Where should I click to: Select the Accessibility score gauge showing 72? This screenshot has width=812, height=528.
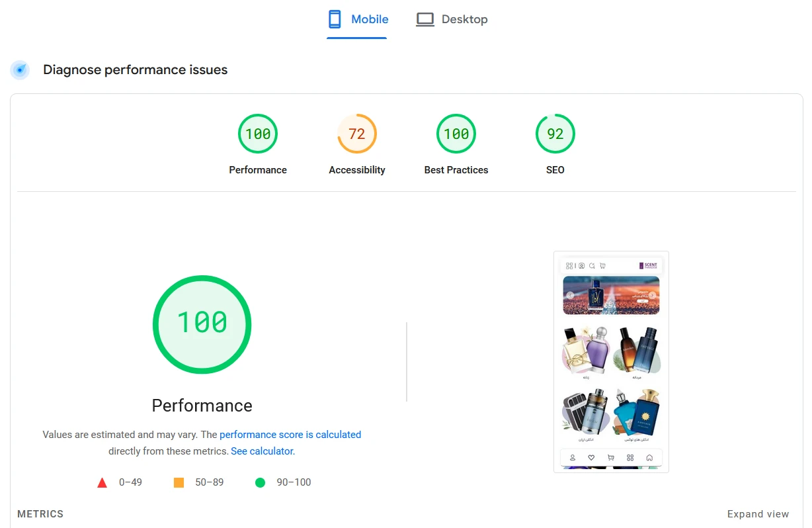click(x=357, y=134)
